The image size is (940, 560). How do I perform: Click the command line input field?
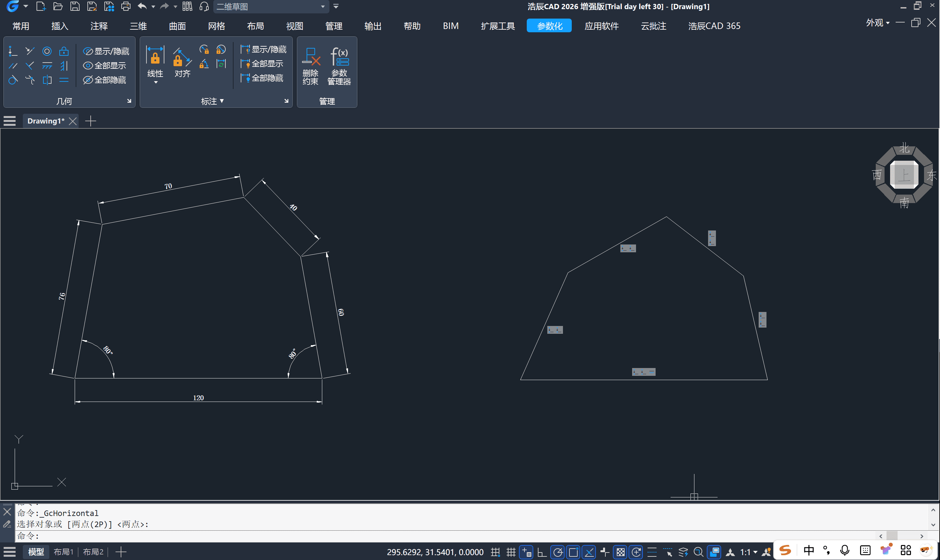(x=453, y=536)
